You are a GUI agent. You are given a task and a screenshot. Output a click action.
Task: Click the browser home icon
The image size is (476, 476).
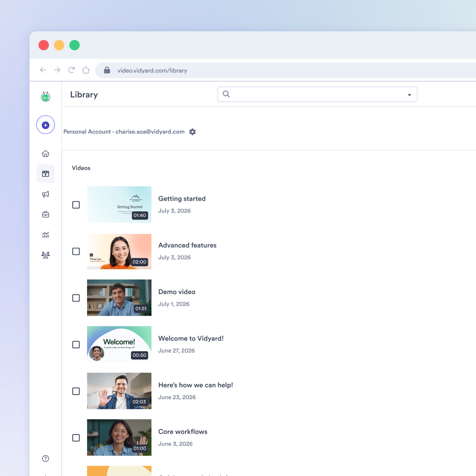coord(86,70)
